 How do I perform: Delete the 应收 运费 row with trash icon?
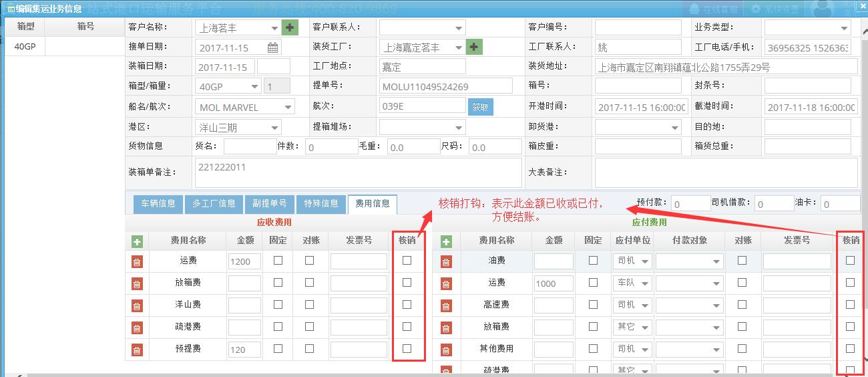(x=137, y=262)
